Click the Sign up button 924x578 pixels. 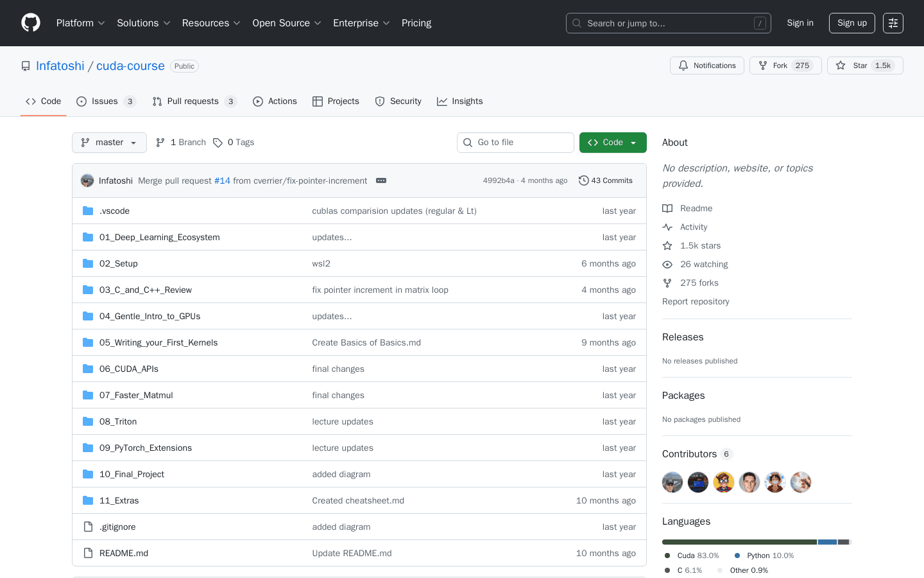click(x=852, y=23)
